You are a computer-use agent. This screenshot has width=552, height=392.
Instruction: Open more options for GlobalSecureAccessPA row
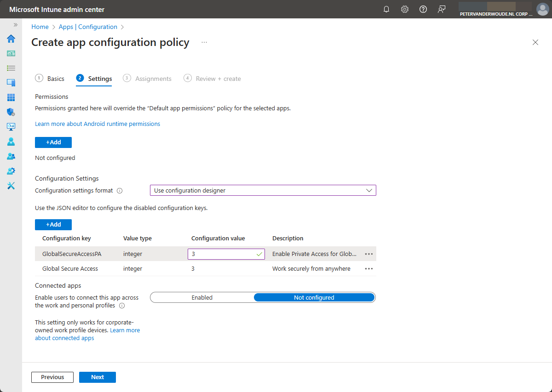(x=368, y=254)
